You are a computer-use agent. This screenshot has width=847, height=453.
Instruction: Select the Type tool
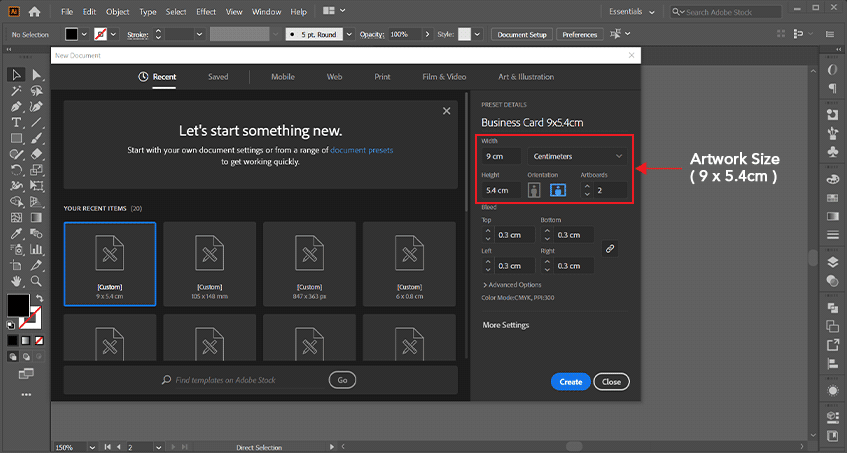(17, 122)
